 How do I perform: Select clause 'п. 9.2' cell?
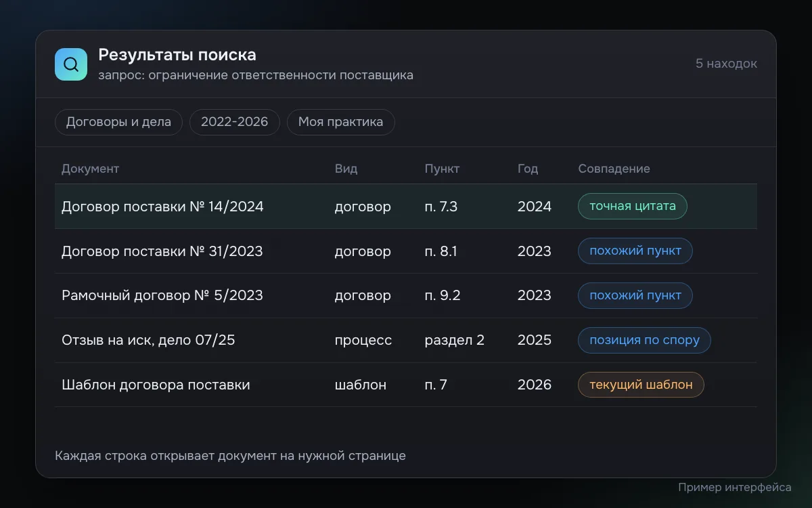(443, 295)
